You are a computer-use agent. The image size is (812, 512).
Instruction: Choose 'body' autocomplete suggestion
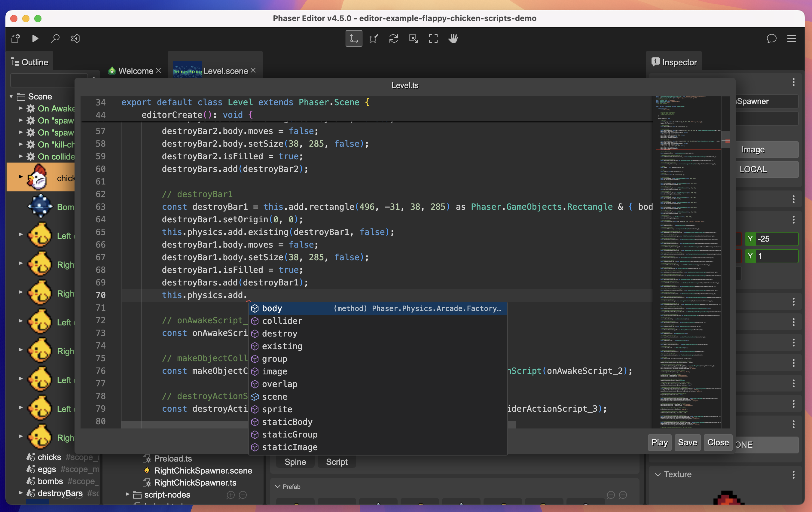coord(378,308)
